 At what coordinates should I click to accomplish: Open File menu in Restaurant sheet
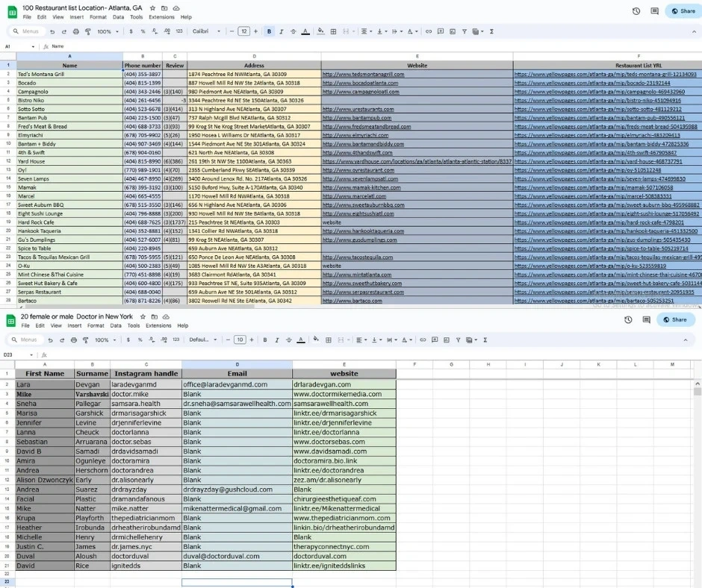27,17
